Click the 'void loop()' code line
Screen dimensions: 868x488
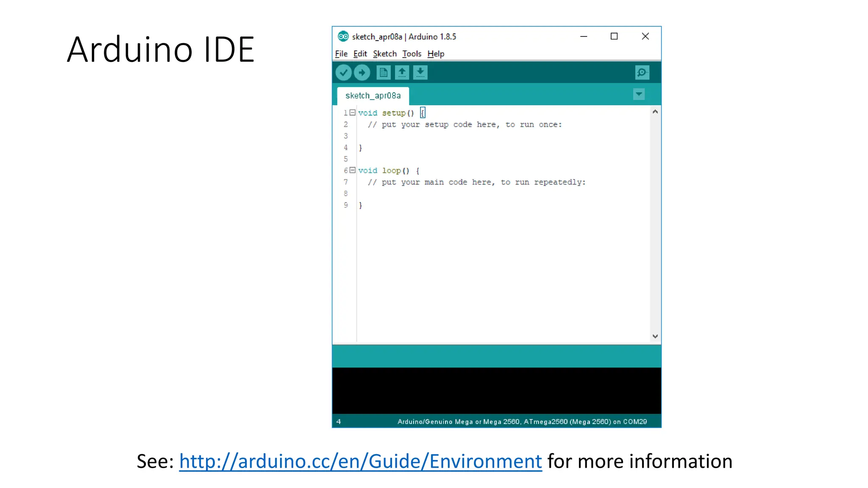[x=389, y=171]
